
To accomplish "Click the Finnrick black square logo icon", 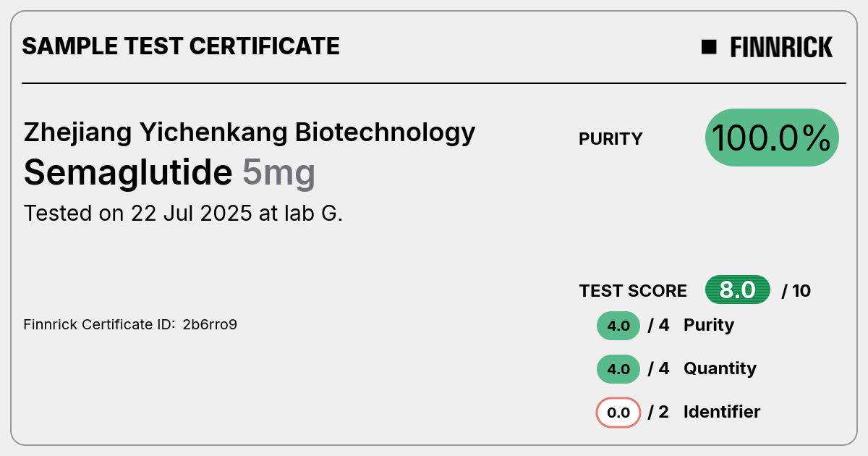I will (x=709, y=47).
